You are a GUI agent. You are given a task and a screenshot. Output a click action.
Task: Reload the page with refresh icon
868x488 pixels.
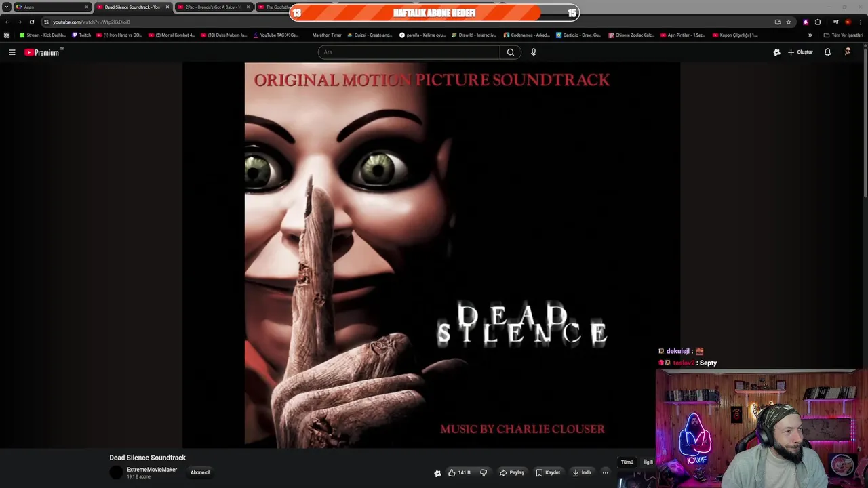31,22
